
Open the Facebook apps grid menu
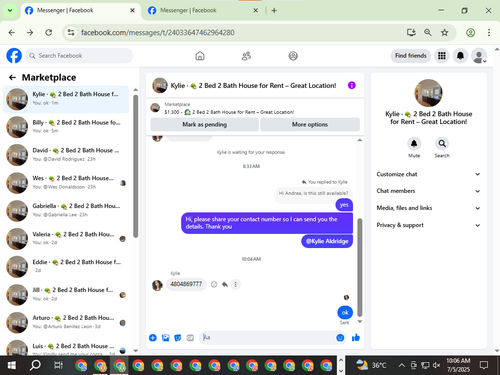tap(442, 56)
